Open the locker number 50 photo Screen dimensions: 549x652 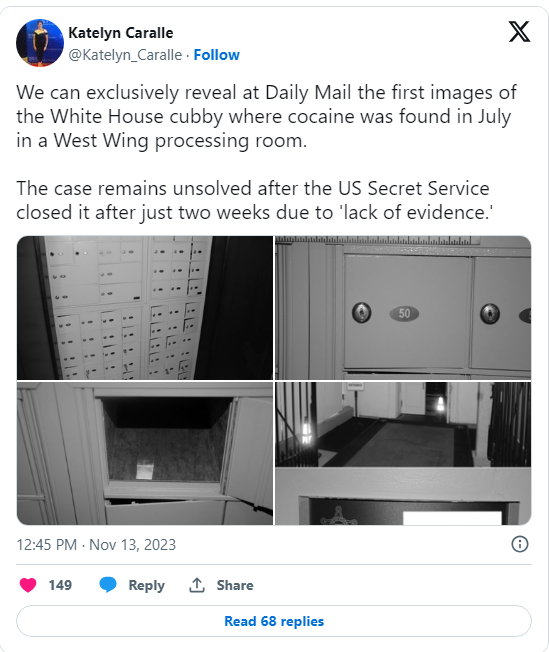pos(403,308)
